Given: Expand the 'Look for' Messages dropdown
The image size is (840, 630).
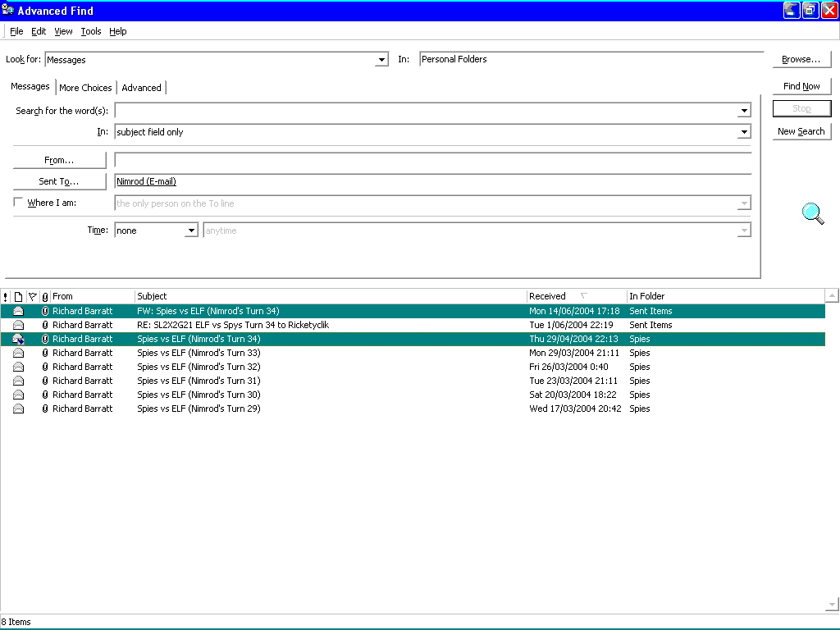Looking at the screenshot, I should [381, 60].
